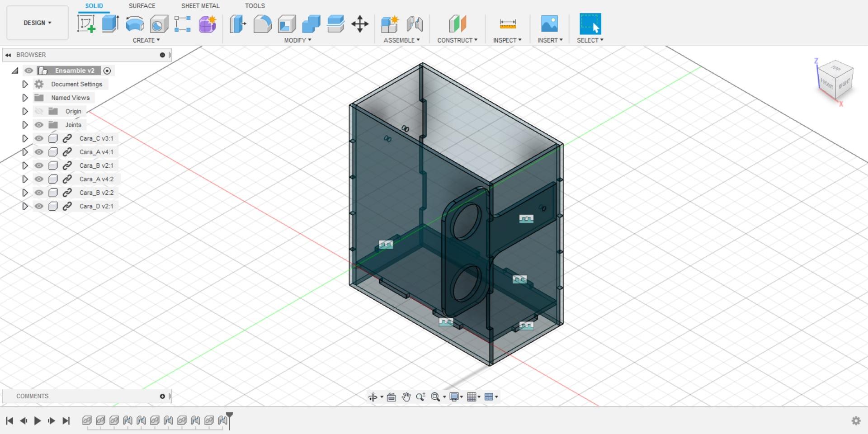Switch to the TOOLS tab
868x434 pixels.
pyautogui.click(x=255, y=6)
